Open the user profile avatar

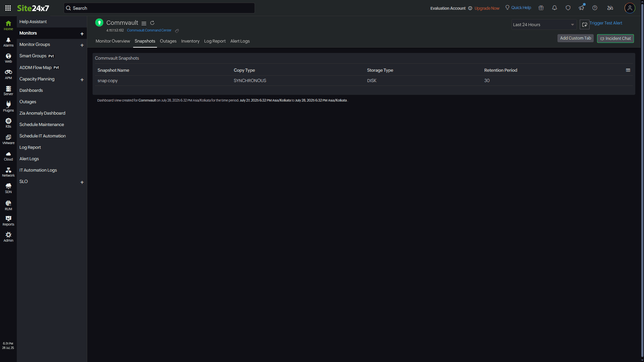pyautogui.click(x=630, y=8)
